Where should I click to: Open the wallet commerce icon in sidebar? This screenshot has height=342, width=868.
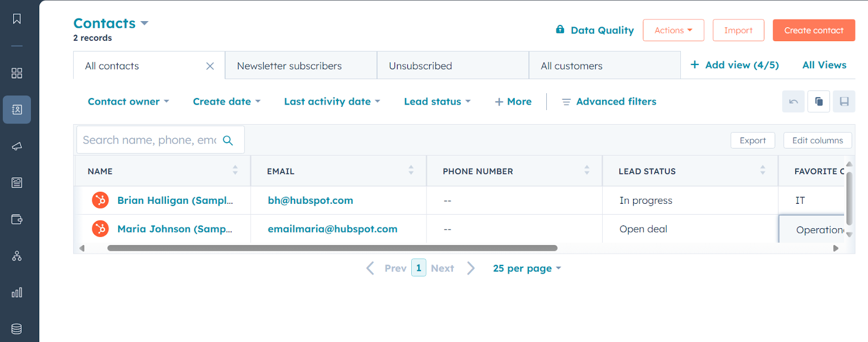pyautogui.click(x=17, y=220)
